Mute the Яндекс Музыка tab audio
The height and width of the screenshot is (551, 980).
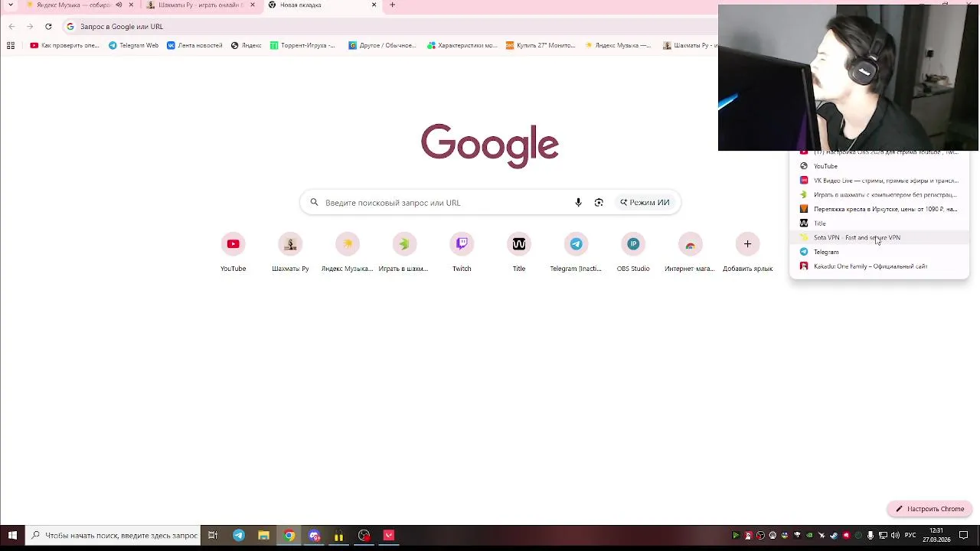[119, 5]
